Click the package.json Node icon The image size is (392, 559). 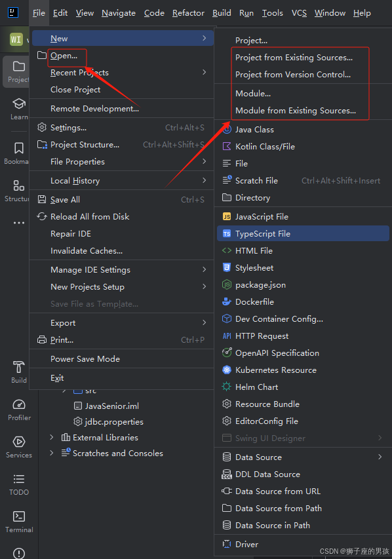(x=227, y=284)
